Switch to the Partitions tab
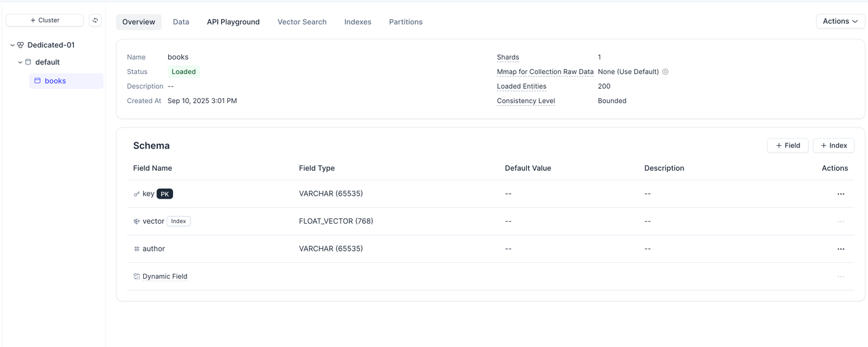 click(x=406, y=22)
